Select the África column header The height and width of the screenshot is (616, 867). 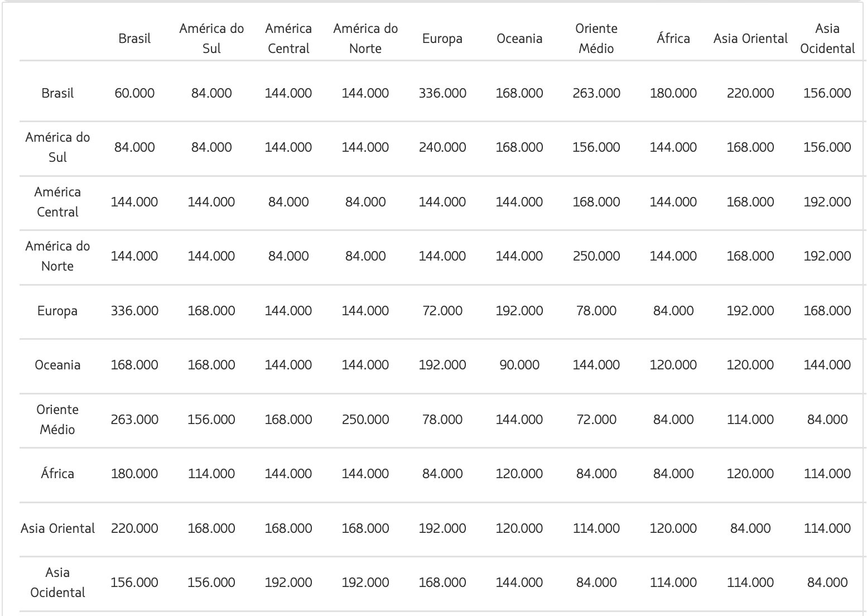[x=673, y=38]
